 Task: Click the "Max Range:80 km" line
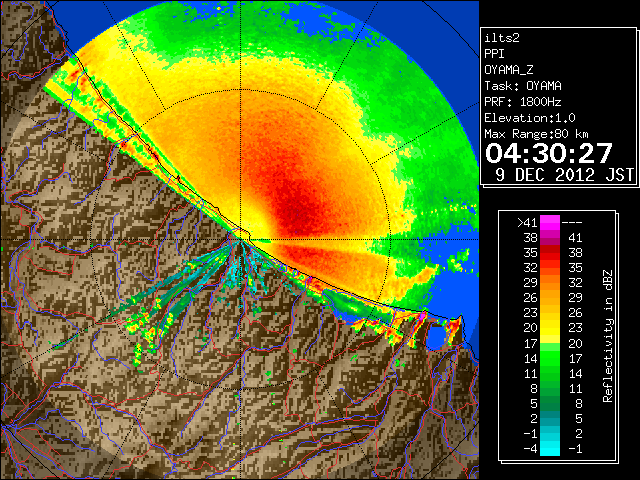point(537,134)
